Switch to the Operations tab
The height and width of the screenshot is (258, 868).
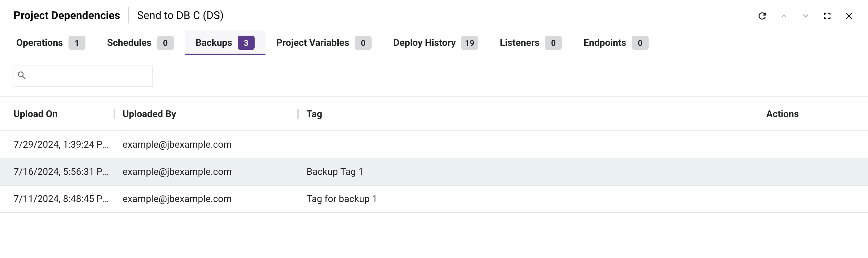click(x=39, y=43)
